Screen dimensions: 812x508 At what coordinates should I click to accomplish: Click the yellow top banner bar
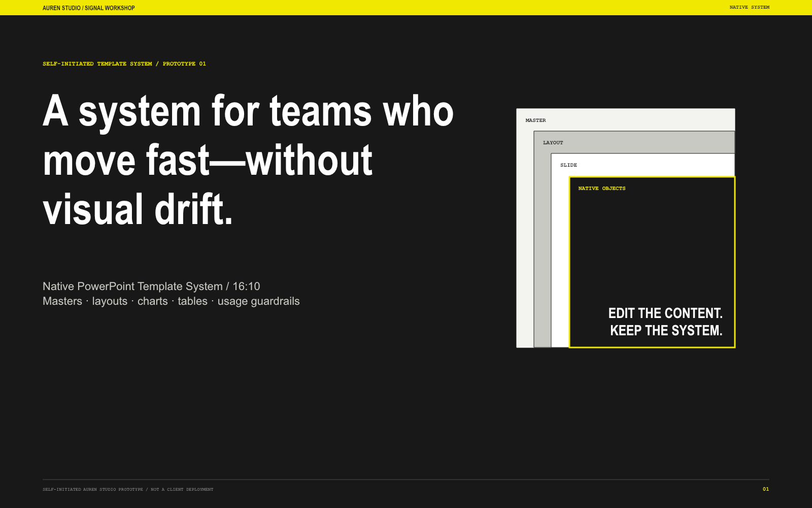406,8
